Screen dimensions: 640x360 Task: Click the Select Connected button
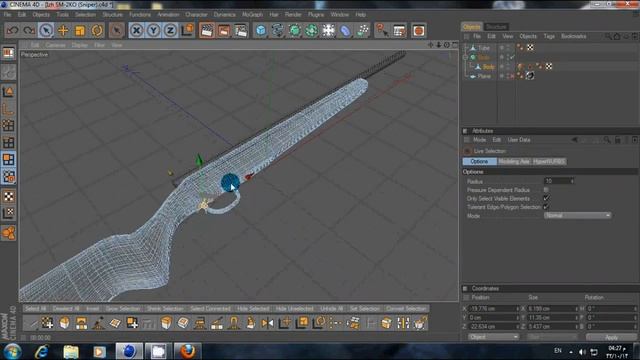tap(210, 309)
